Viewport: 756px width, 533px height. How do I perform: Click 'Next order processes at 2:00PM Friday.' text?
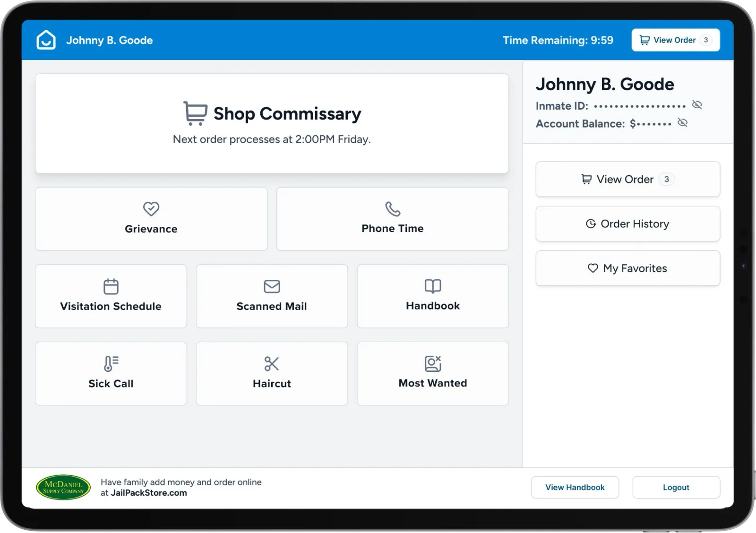pyautogui.click(x=272, y=139)
